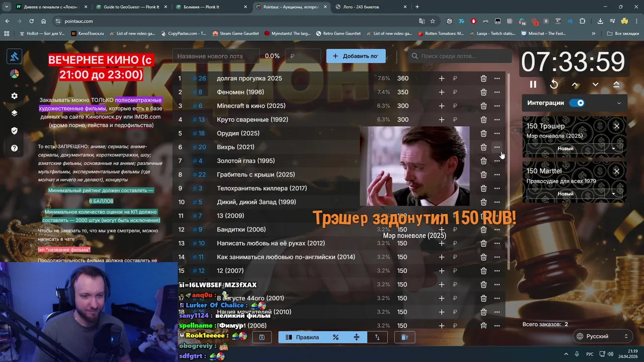The image size is (644, 362).
Task: Toggle the Интеграции switch
Action: (x=577, y=103)
